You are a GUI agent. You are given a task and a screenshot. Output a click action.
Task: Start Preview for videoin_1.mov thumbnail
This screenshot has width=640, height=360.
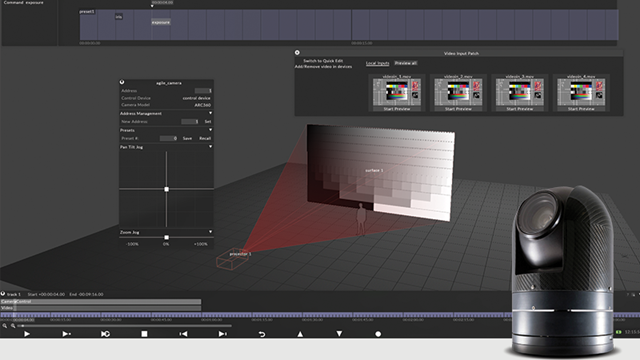(397, 109)
